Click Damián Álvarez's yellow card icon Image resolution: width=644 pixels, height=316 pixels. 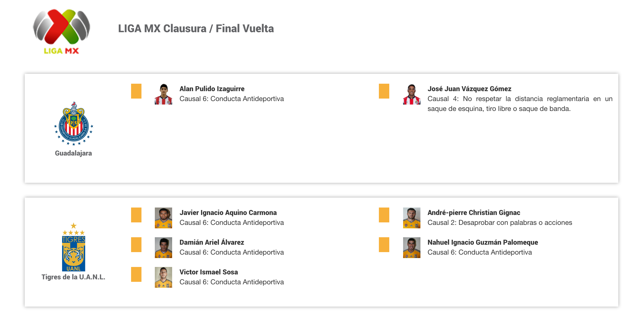[136, 245]
